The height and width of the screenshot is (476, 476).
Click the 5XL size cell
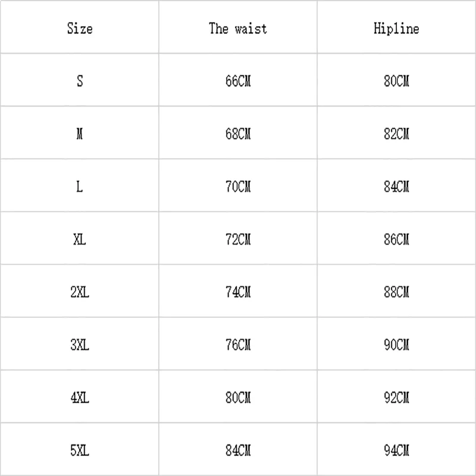tap(80, 449)
